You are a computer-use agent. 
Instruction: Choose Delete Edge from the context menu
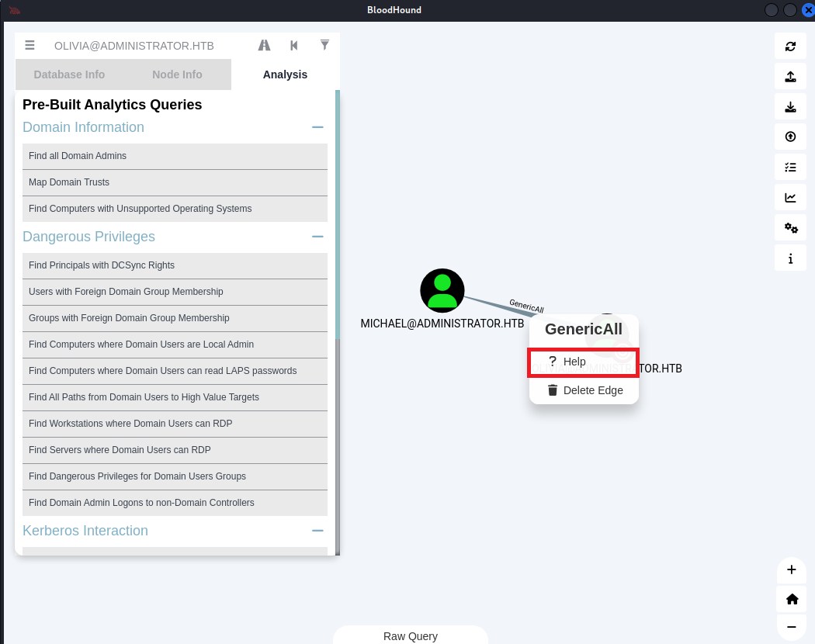tap(584, 390)
